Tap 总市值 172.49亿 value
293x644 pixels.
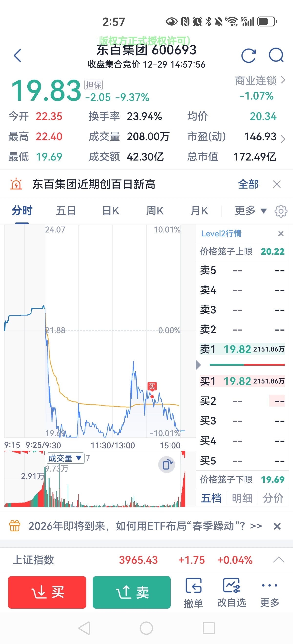(255, 157)
